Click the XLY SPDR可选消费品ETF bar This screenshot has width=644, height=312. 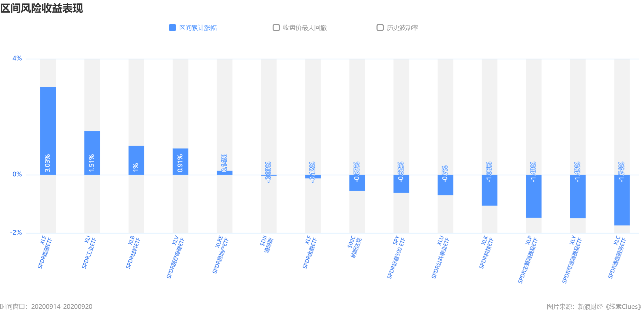(x=578, y=196)
